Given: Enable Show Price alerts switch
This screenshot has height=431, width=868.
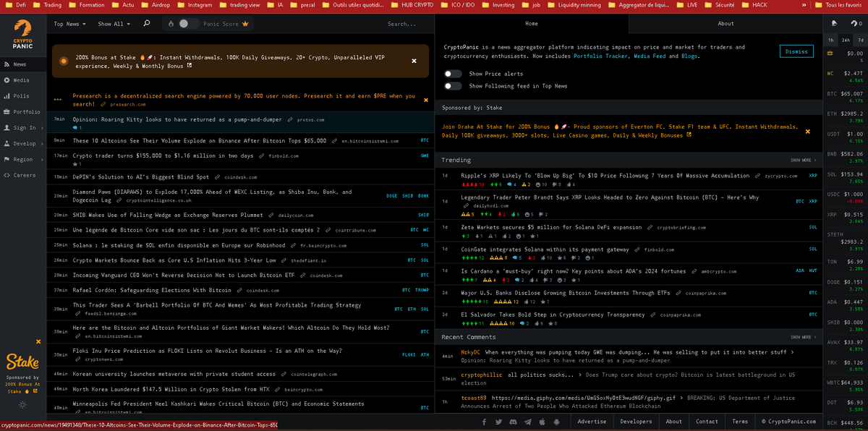Looking at the screenshot, I should (453, 74).
